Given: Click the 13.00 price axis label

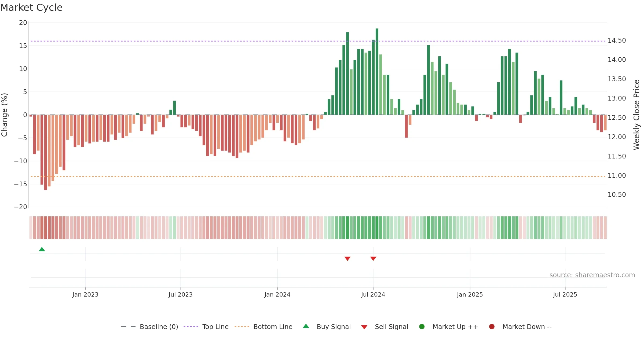Looking at the screenshot, I should (617, 98).
